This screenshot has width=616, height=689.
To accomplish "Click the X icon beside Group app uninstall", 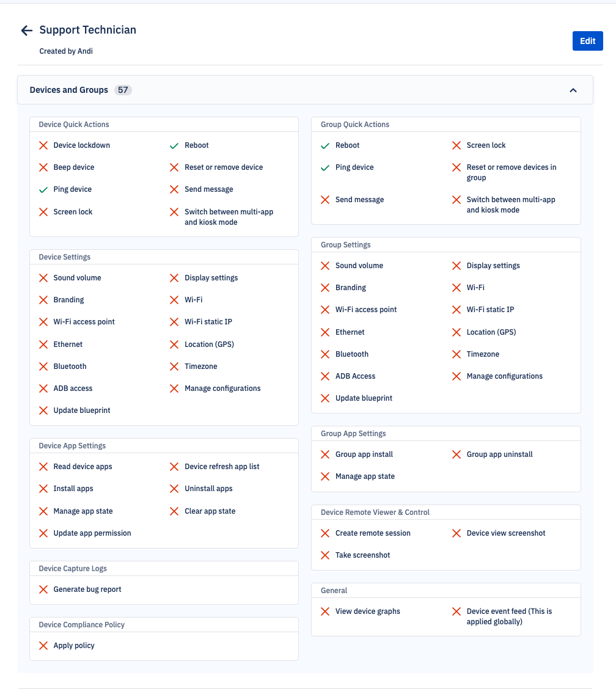I will click(457, 454).
